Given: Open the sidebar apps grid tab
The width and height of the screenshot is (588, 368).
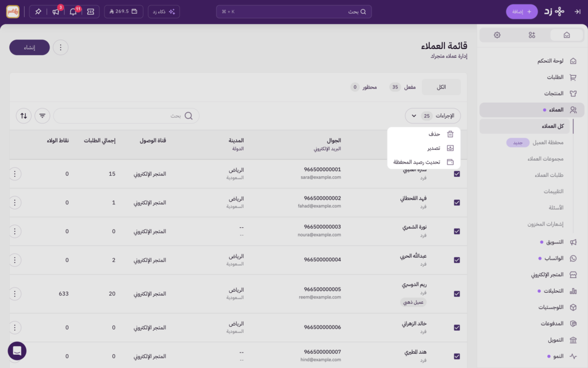Looking at the screenshot, I should (532, 35).
